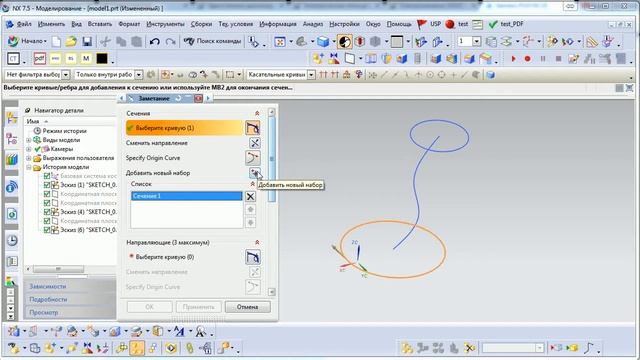Click the Начало start button
The width and height of the screenshot is (640, 360).
(27, 41)
